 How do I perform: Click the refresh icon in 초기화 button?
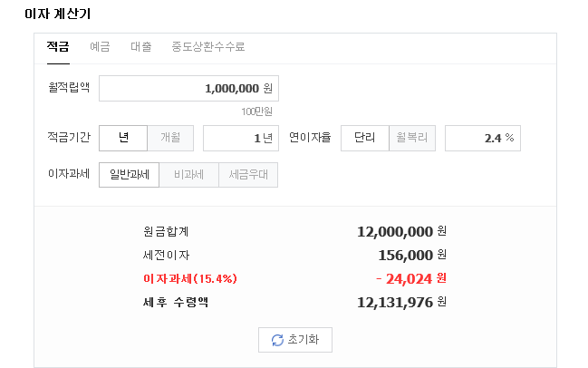pos(277,340)
